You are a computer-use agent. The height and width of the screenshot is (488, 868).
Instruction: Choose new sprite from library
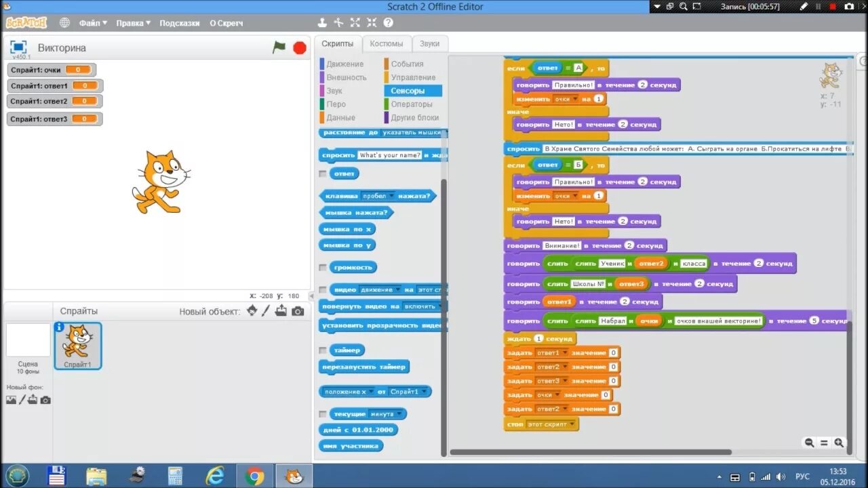[252, 311]
